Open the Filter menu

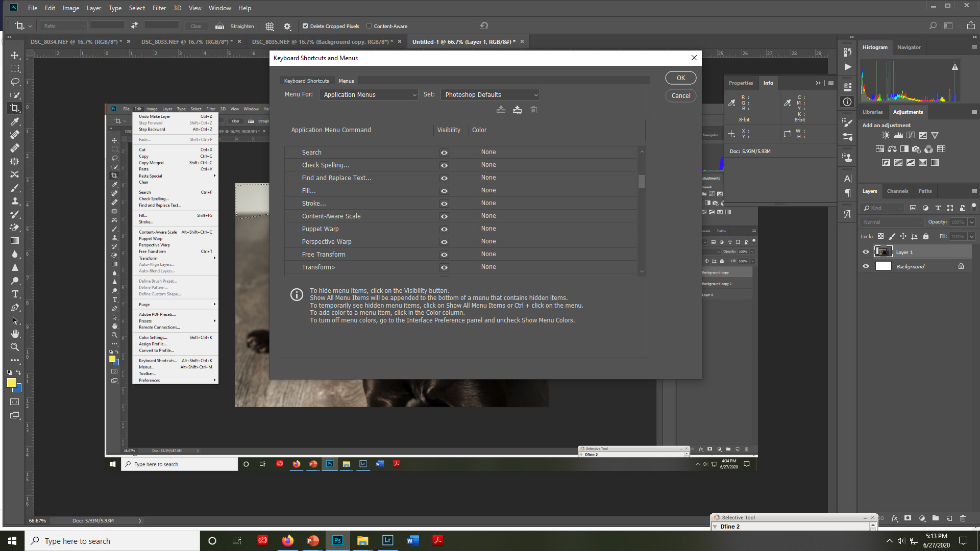coord(159,8)
